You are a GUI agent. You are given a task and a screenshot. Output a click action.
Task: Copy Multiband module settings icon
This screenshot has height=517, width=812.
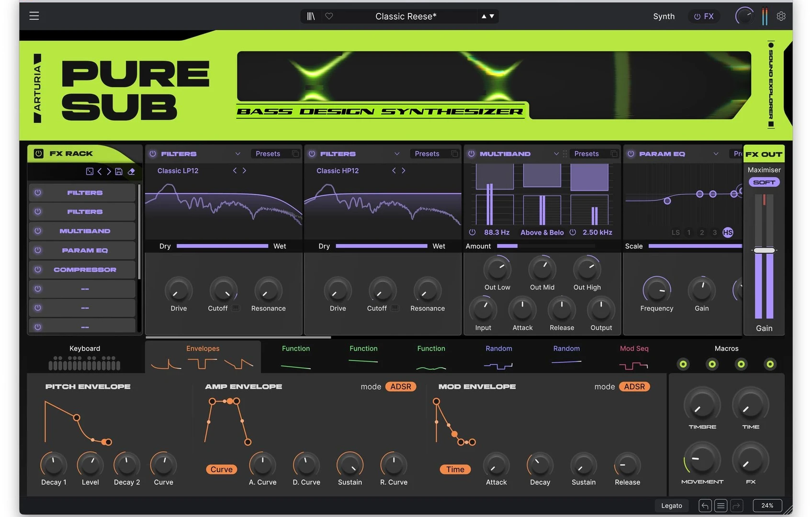[614, 154]
